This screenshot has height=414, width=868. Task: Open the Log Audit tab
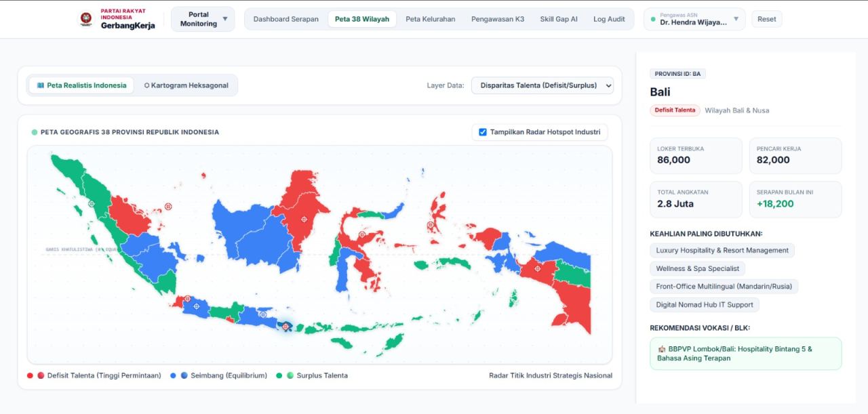click(609, 19)
